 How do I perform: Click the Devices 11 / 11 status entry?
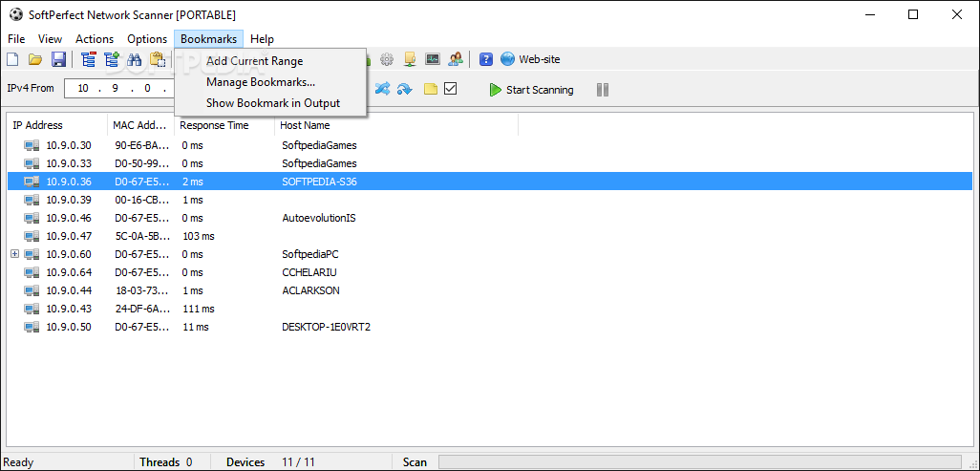pos(270,462)
